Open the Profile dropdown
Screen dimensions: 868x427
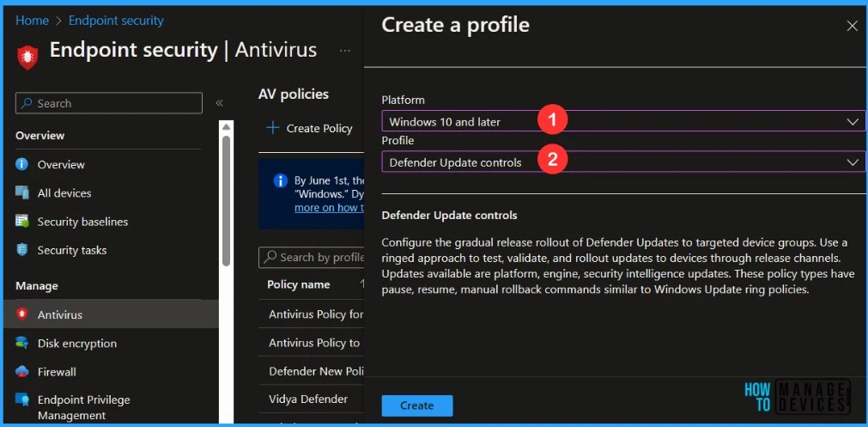coord(623,162)
